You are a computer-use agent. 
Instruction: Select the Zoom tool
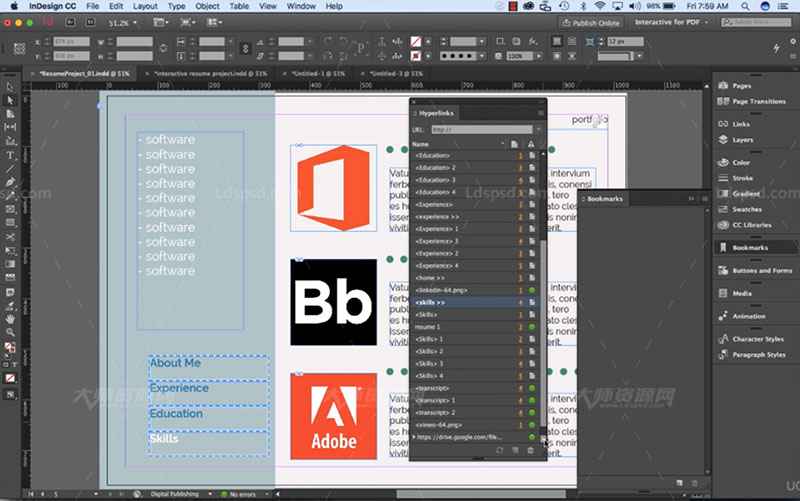[x=10, y=332]
